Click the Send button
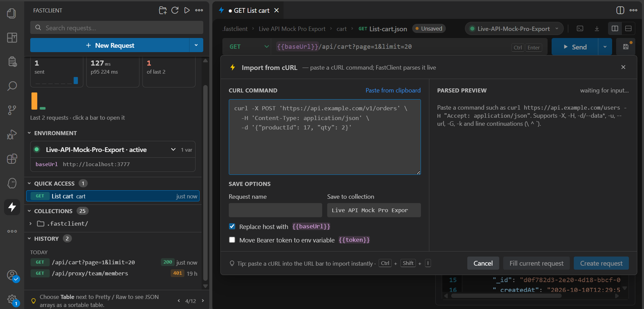This screenshot has height=309, width=644. (575, 47)
